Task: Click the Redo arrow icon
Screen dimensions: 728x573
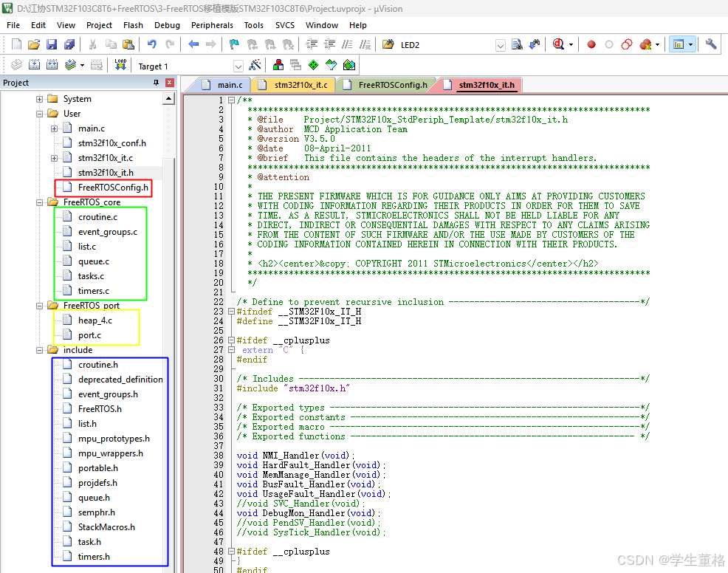Action: coord(170,44)
